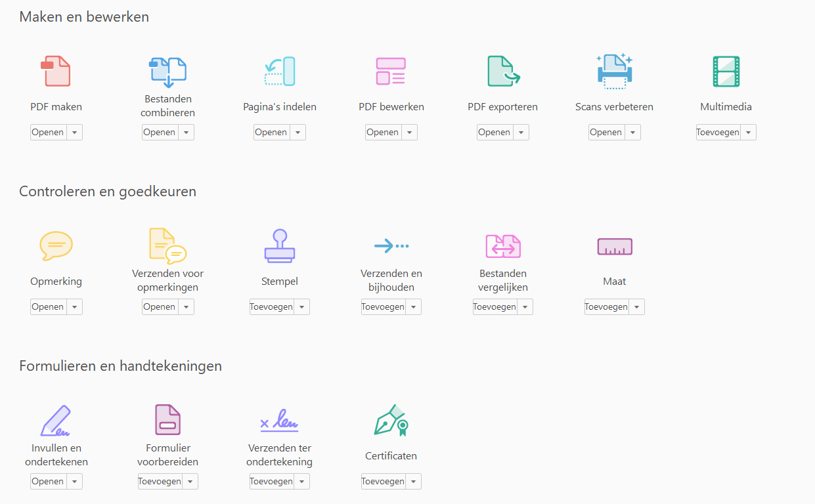
Task: Select the Maat ruler icon
Action: (x=614, y=246)
